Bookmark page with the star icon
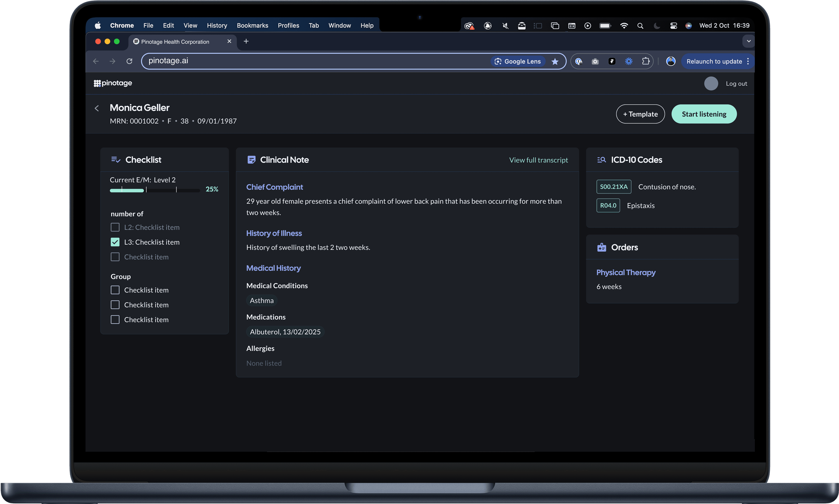The width and height of the screenshot is (839, 504). coord(555,61)
